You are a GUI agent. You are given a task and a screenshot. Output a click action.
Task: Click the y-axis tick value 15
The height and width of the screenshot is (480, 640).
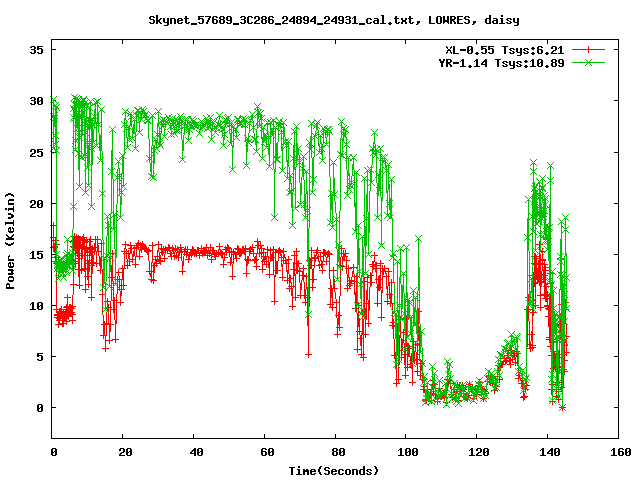coord(36,255)
